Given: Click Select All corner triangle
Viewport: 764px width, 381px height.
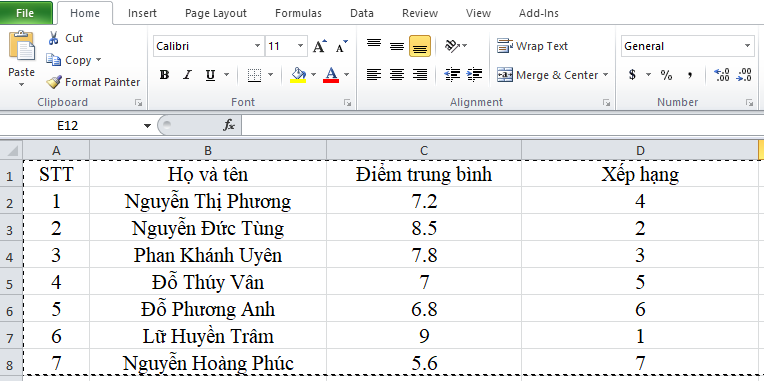Looking at the screenshot, I should tap(12, 150).
